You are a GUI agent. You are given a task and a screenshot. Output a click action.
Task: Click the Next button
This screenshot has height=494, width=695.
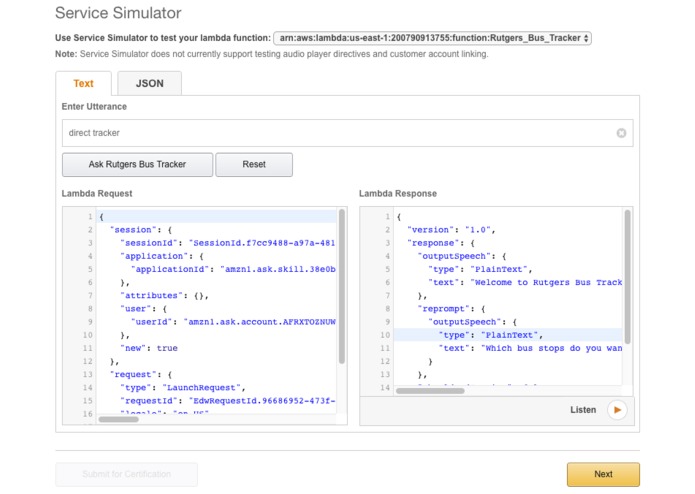click(603, 474)
